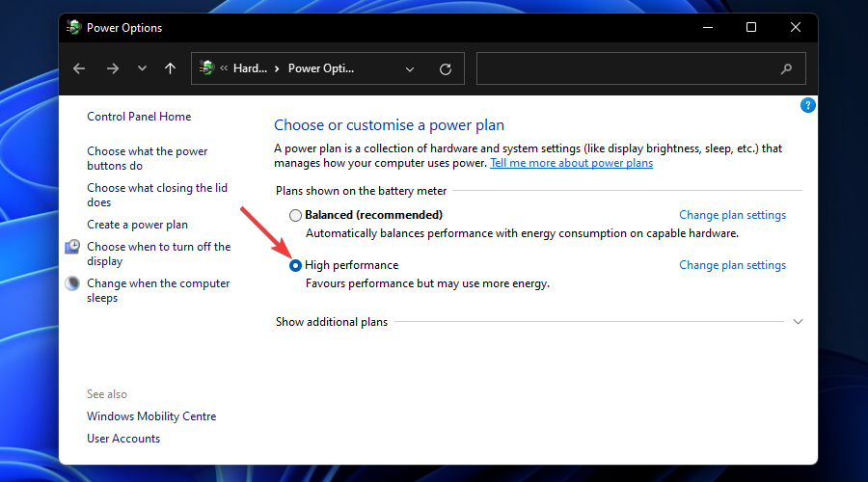Click the magnifier search icon
This screenshot has height=482, width=868.
click(786, 69)
